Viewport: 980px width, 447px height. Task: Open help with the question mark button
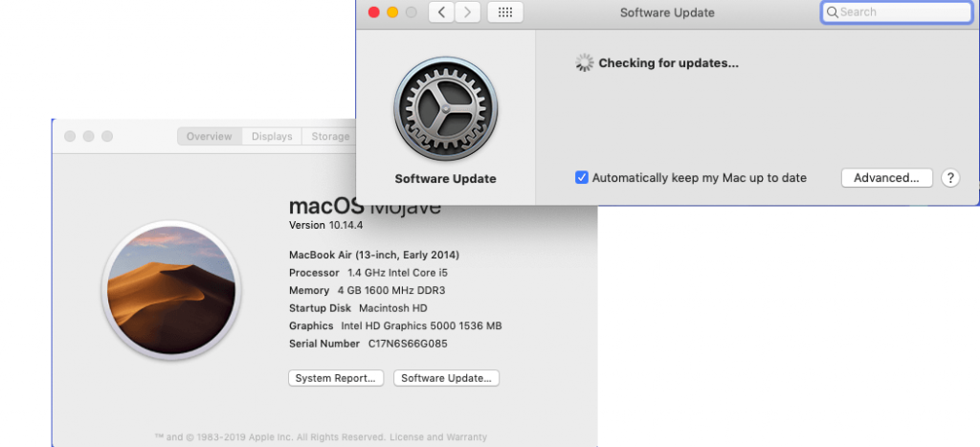pos(950,177)
